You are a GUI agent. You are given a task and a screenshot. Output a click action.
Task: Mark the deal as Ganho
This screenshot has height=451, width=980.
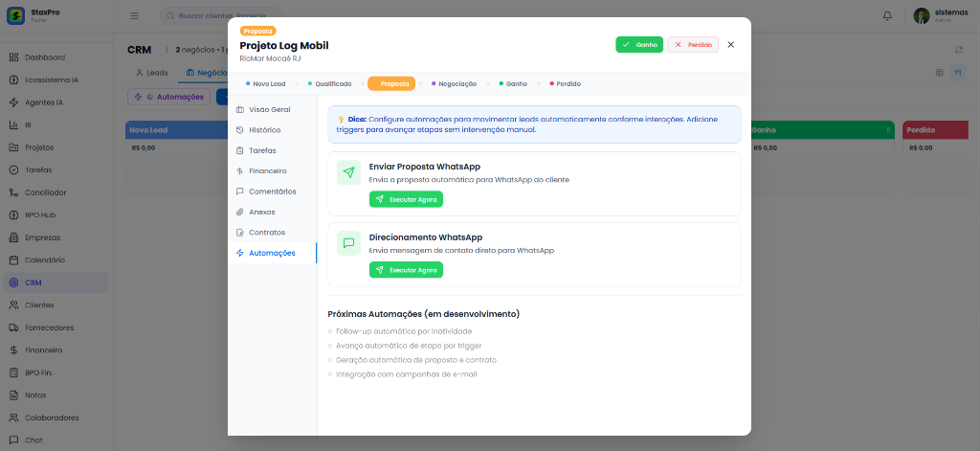639,44
